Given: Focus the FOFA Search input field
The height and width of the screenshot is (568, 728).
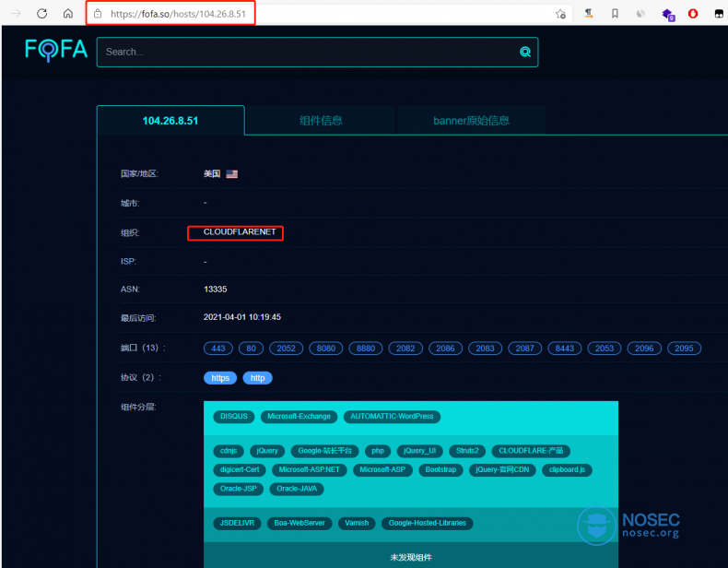Looking at the screenshot, I should point(317,52).
